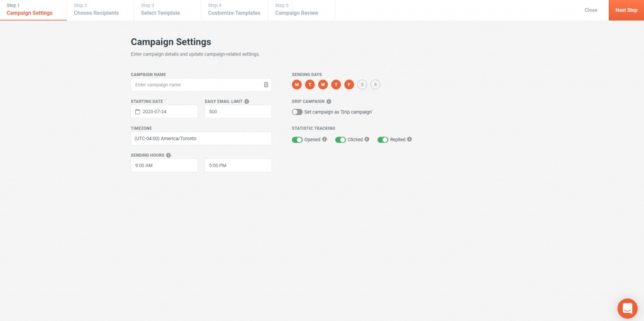Viewport: 644px width, 321px height.
Task: Click the info icon beside Clicked
Action: [367, 139]
